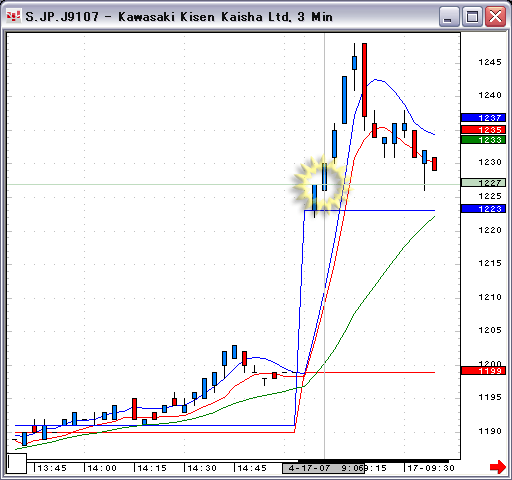Click the 1205 price axis label
Viewport: 512px width, 480px height.
490,330
